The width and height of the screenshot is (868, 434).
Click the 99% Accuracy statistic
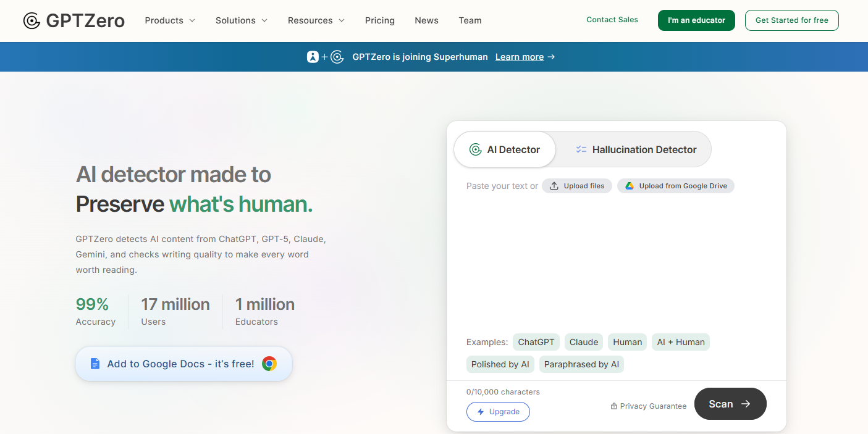click(x=96, y=312)
